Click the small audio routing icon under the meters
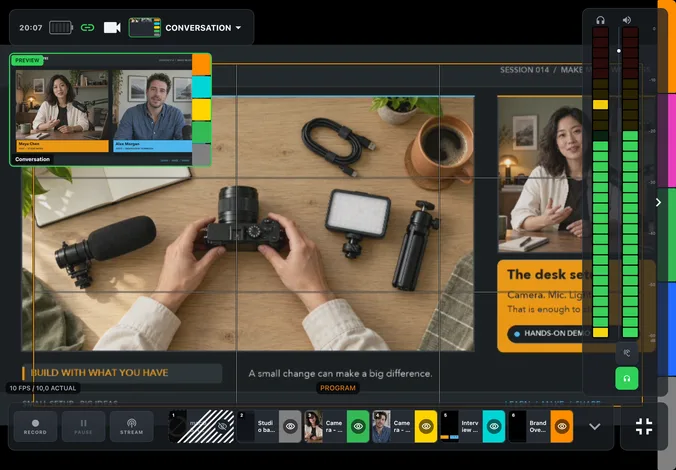Image resolution: width=676 pixels, height=470 pixels. pos(627,353)
